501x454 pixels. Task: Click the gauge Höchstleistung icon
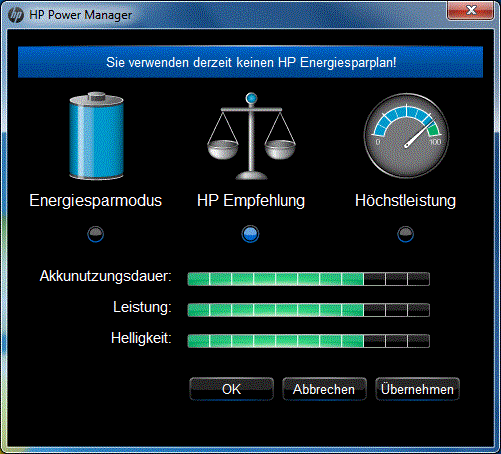coord(406,136)
